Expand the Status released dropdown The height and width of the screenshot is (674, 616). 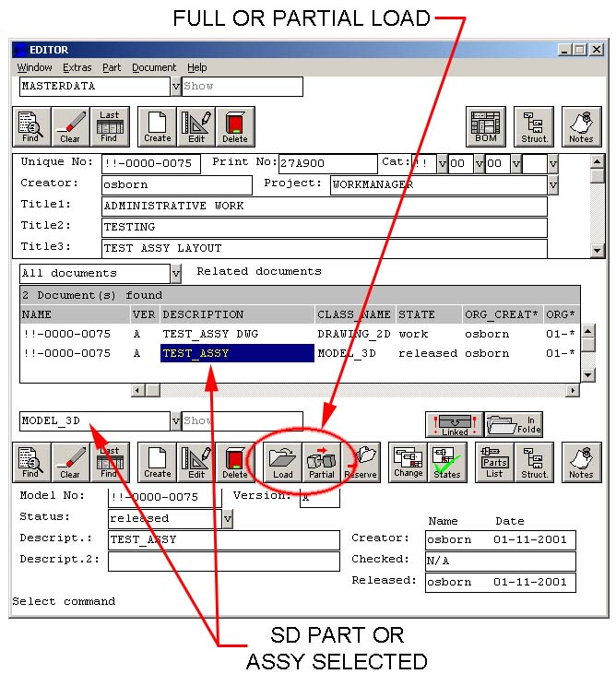pyautogui.click(x=227, y=519)
